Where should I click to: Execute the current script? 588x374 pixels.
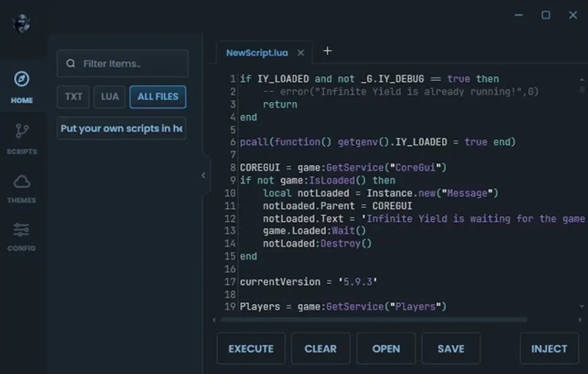[x=251, y=348]
